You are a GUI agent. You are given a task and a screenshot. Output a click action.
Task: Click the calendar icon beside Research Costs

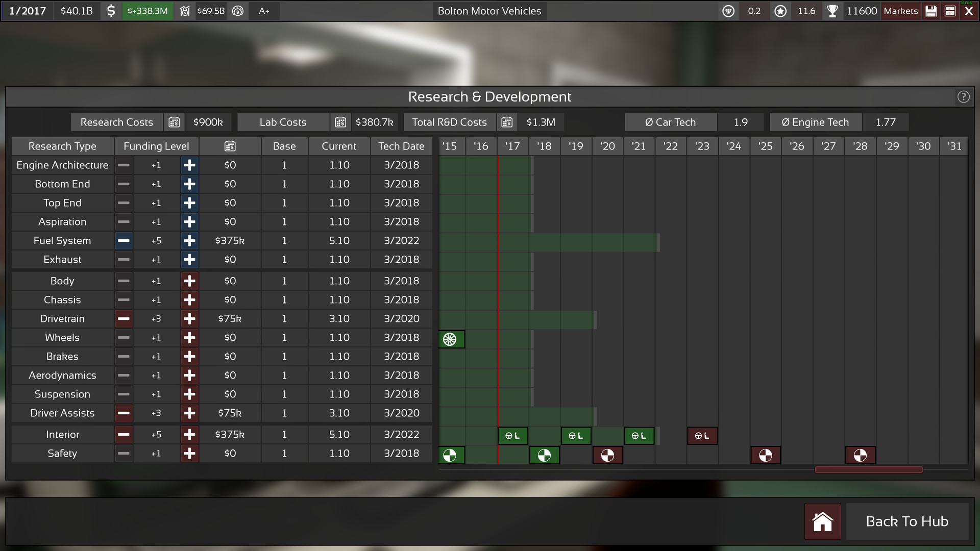[174, 122]
